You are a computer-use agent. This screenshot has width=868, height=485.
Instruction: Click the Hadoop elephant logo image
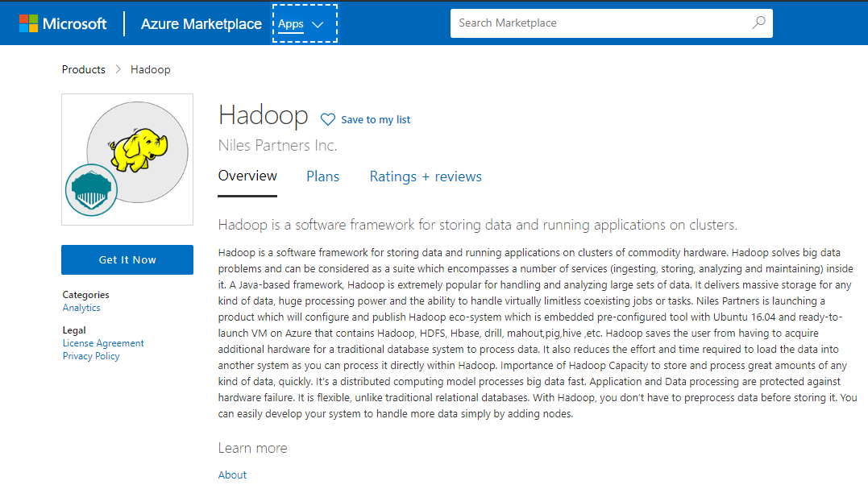pyautogui.click(x=138, y=147)
